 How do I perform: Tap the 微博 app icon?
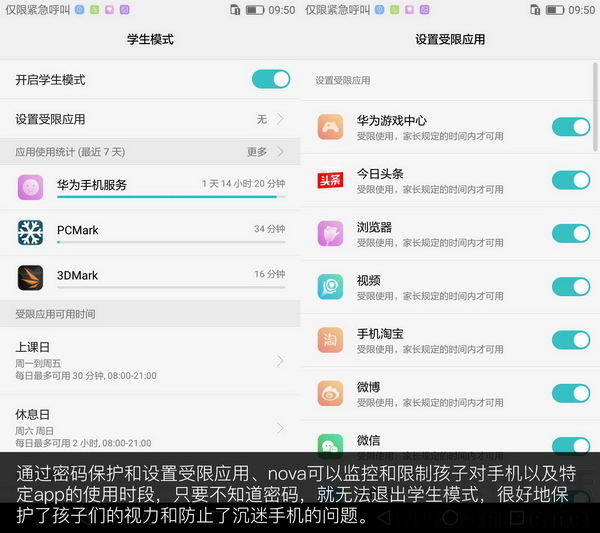tap(330, 393)
